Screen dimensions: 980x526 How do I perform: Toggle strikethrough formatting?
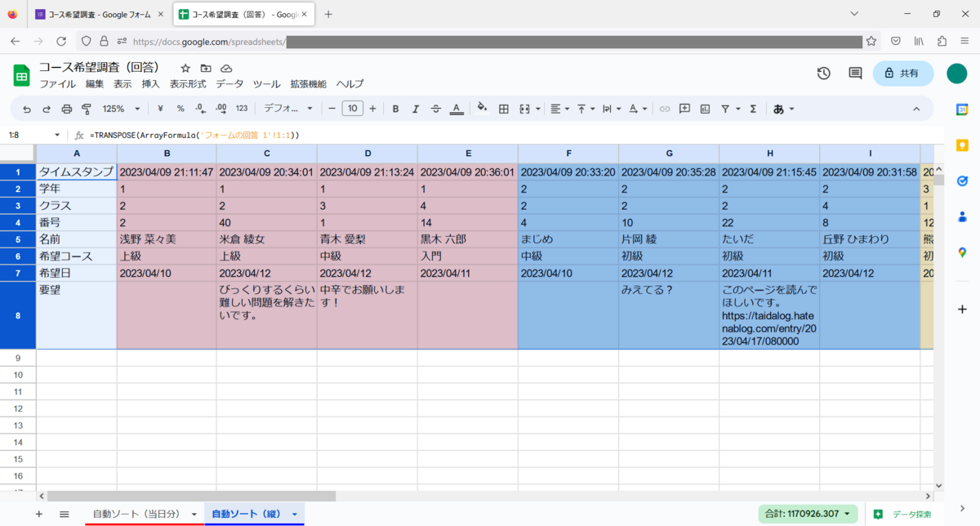[436, 109]
